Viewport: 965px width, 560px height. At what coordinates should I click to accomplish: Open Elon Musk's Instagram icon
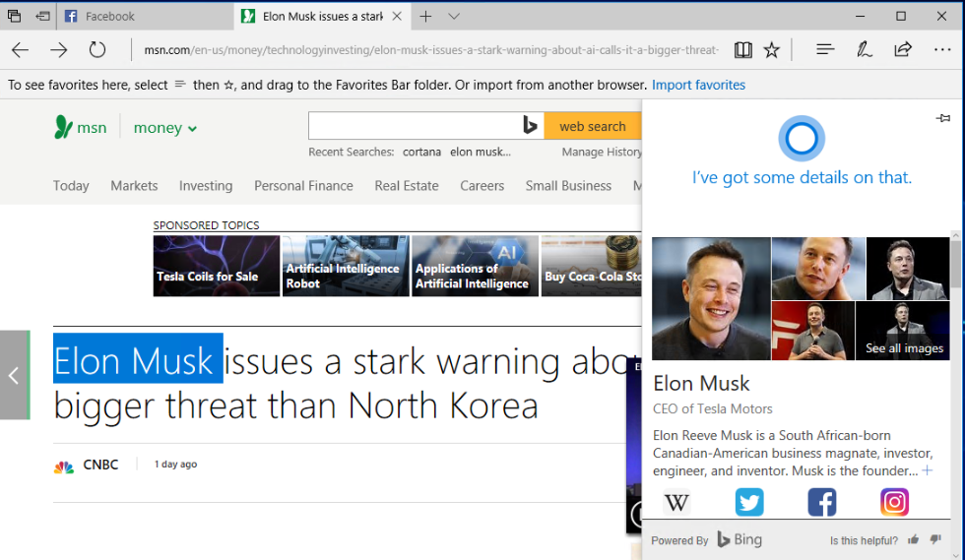(x=894, y=502)
